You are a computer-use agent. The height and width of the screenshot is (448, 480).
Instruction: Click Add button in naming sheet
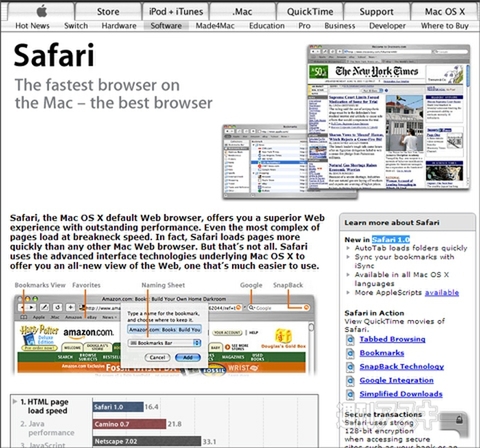point(188,357)
